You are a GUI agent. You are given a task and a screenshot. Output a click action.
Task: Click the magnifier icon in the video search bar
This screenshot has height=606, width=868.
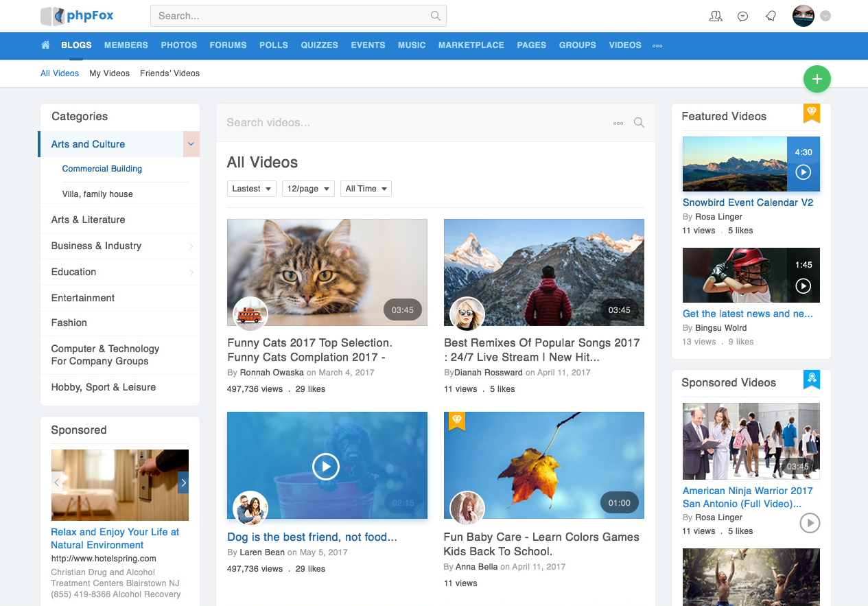pos(638,123)
